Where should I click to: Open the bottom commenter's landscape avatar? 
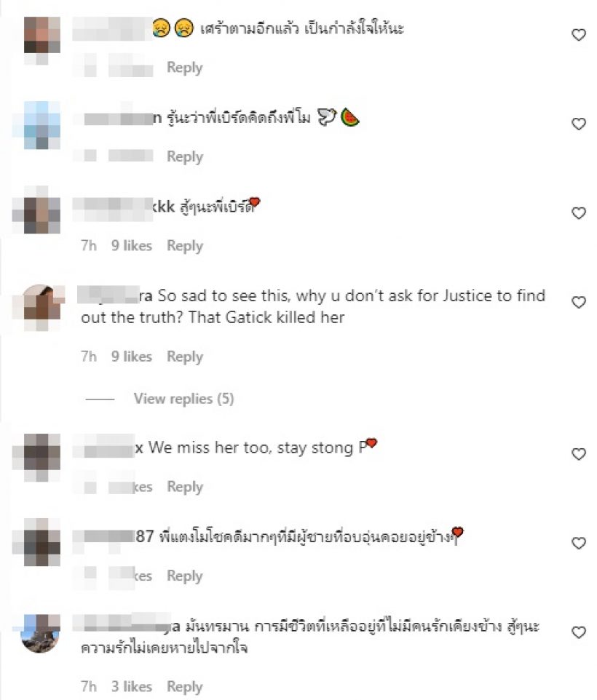pos(41,634)
